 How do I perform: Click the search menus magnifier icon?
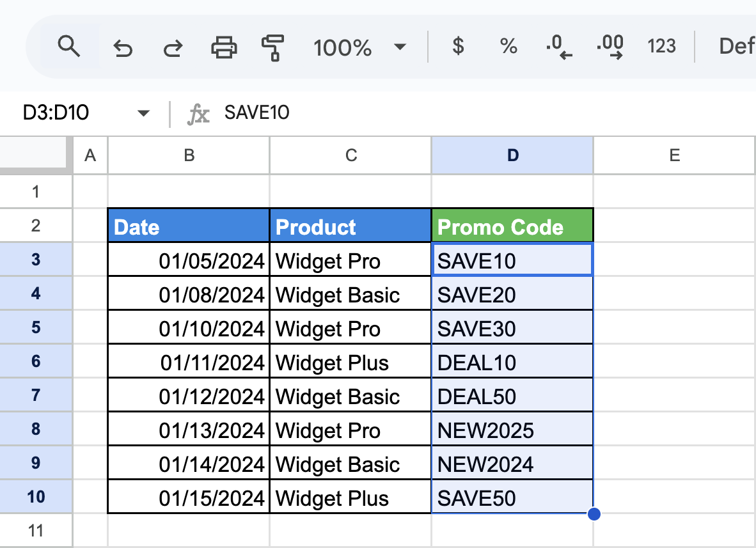click(x=69, y=47)
